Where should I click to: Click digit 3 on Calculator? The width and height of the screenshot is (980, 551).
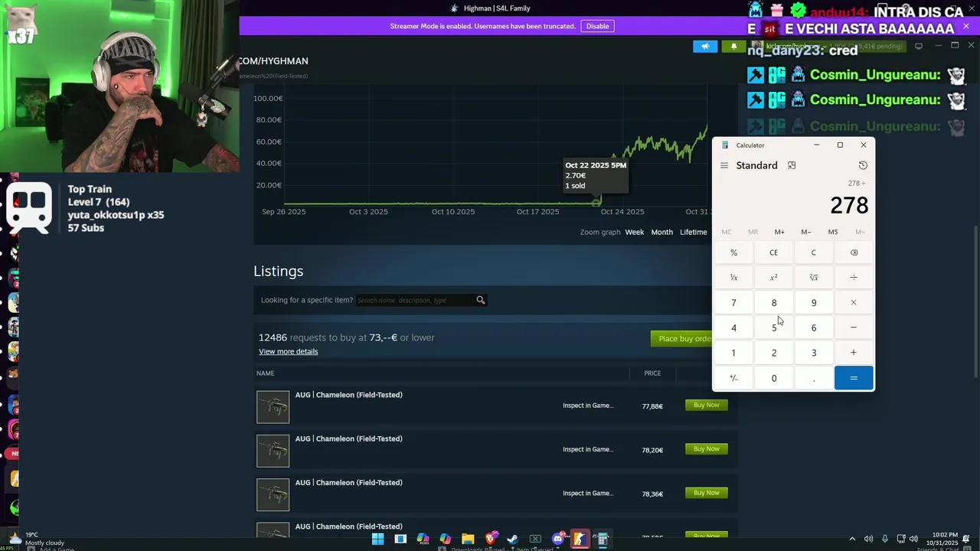[x=814, y=353]
